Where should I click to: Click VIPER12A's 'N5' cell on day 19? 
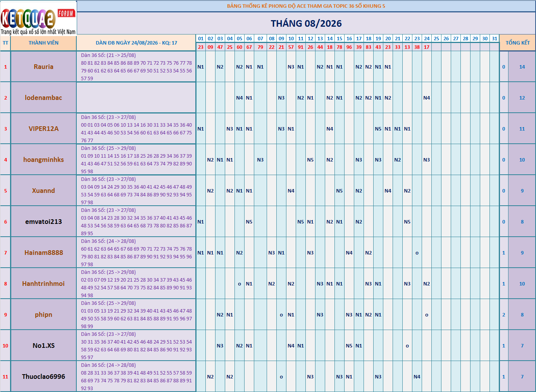point(378,129)
